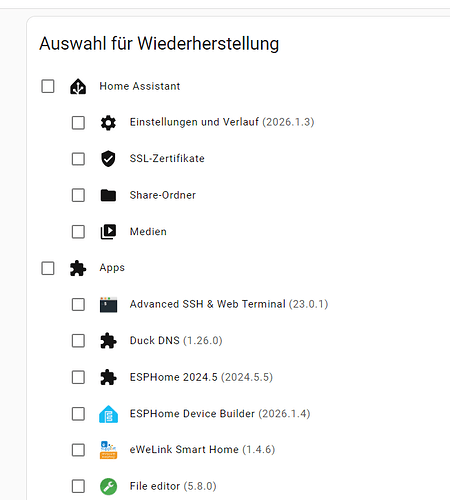Tick the Duck DNS checkbox
Image resolution: width=450 pixels, height=500 pixels.
78,341
